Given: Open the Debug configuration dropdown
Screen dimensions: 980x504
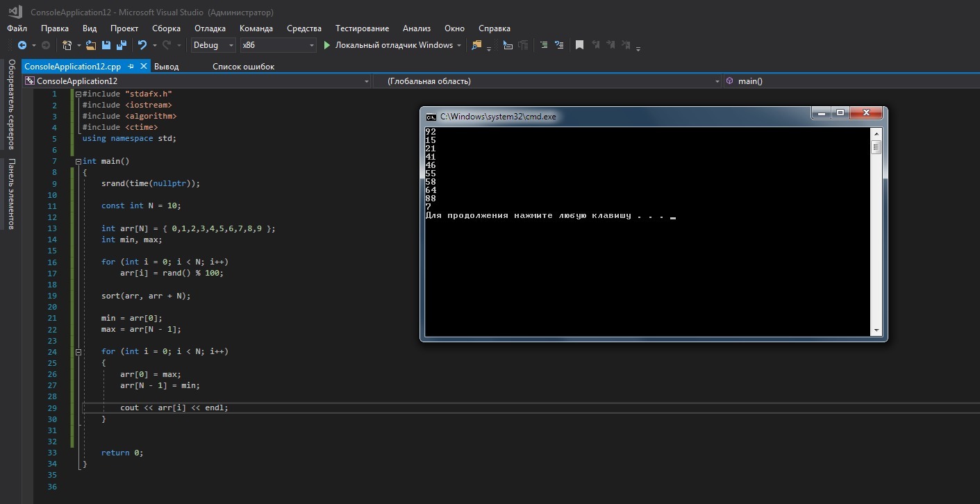Looking at the screenshot, I should [x=214, y=45].
